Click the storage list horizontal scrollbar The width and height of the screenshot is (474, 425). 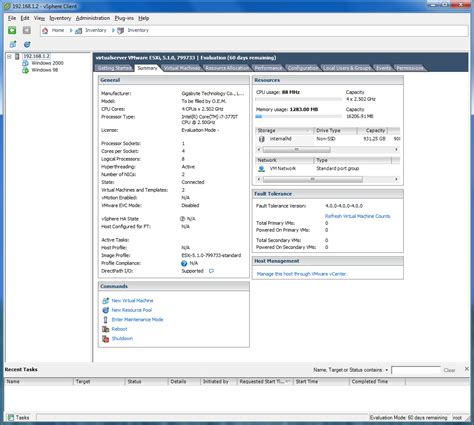coord(328,150)
